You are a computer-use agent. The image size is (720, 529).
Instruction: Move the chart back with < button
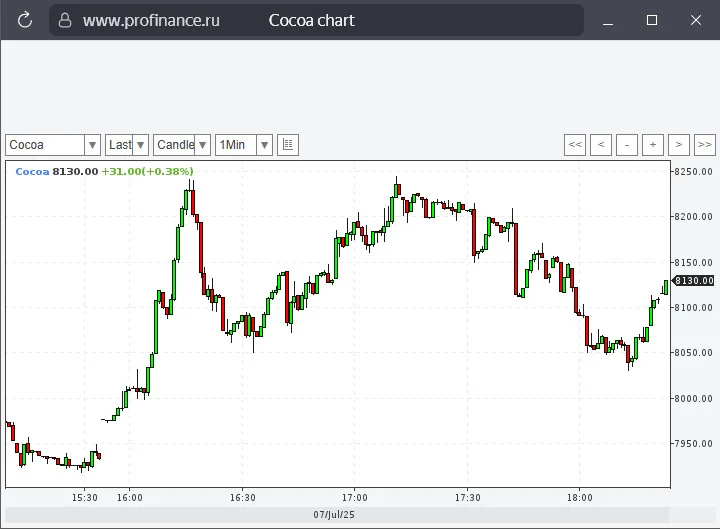tap(601, 145)
